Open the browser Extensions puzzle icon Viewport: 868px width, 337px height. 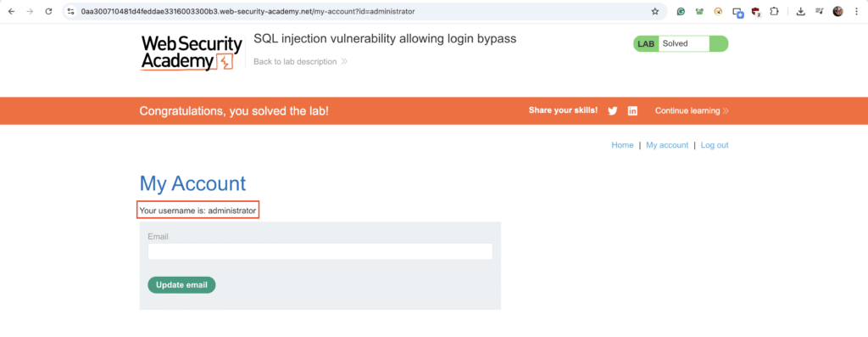coord(775,11)
